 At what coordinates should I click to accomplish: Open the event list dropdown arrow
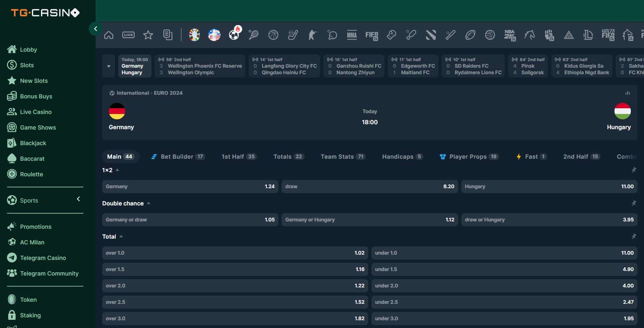[109, 66]
